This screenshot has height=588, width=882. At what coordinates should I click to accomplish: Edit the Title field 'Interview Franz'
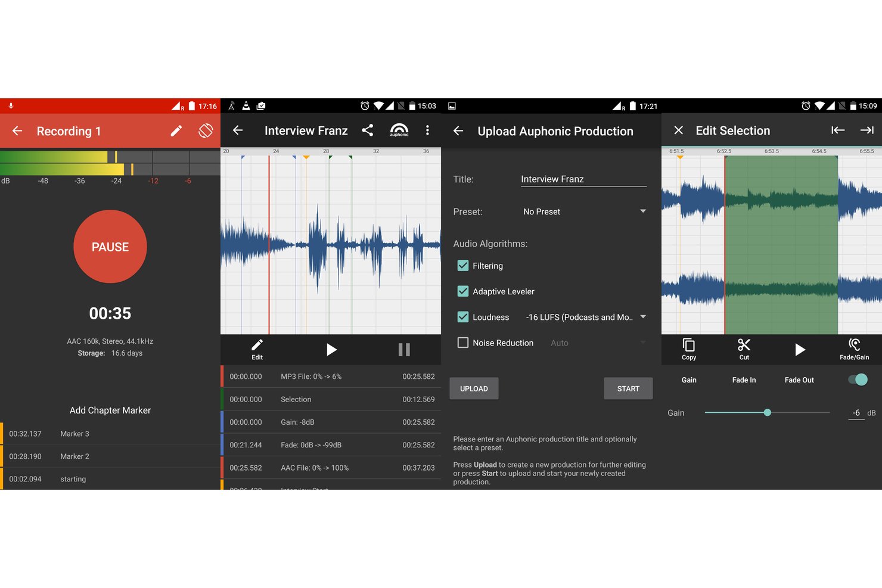coord(583,179)
